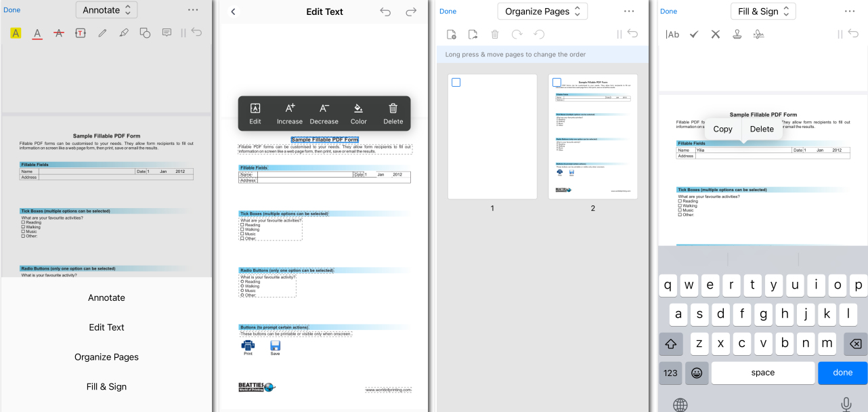The width and height of the screenshot is (868, 412).
Task: Select the signature tool in Fill & Sign
Action: click(758, 34)
